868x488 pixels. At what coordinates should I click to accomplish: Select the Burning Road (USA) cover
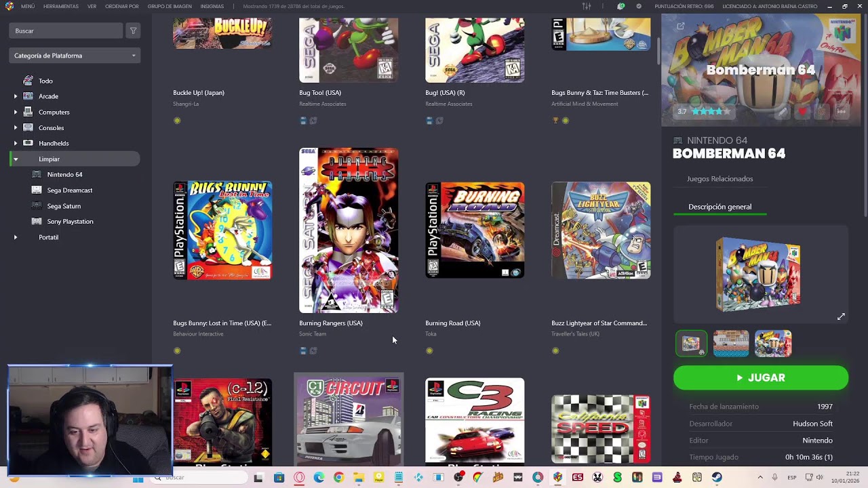point(475,230)
